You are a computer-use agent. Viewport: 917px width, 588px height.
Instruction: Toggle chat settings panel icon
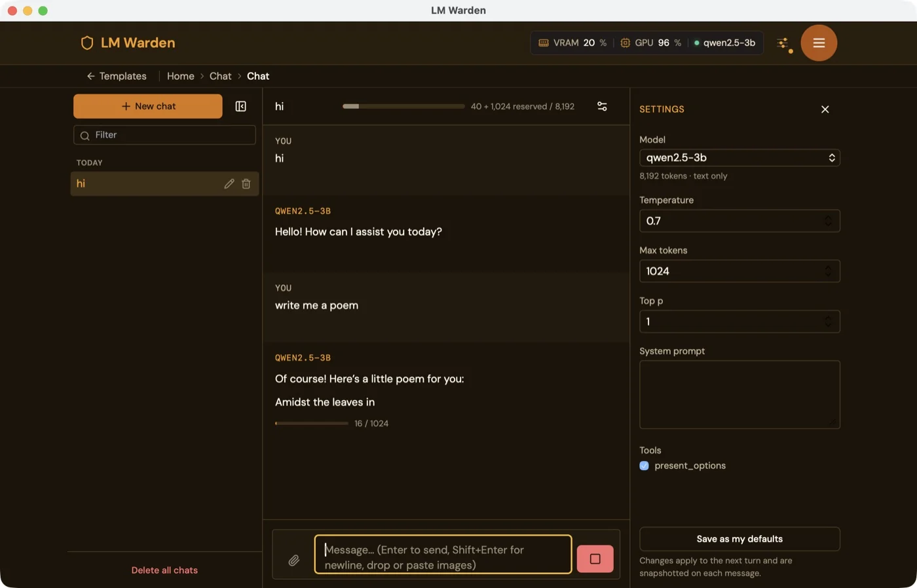[x=602, y=106]
